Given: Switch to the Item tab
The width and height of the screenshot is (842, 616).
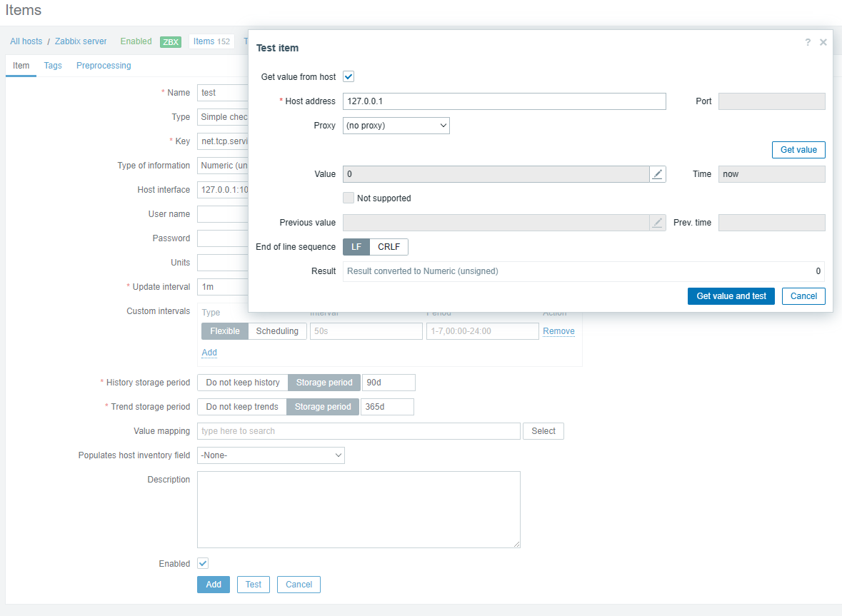Looking at the screenshot, I should pyautogui.click(x=21, y=66).
